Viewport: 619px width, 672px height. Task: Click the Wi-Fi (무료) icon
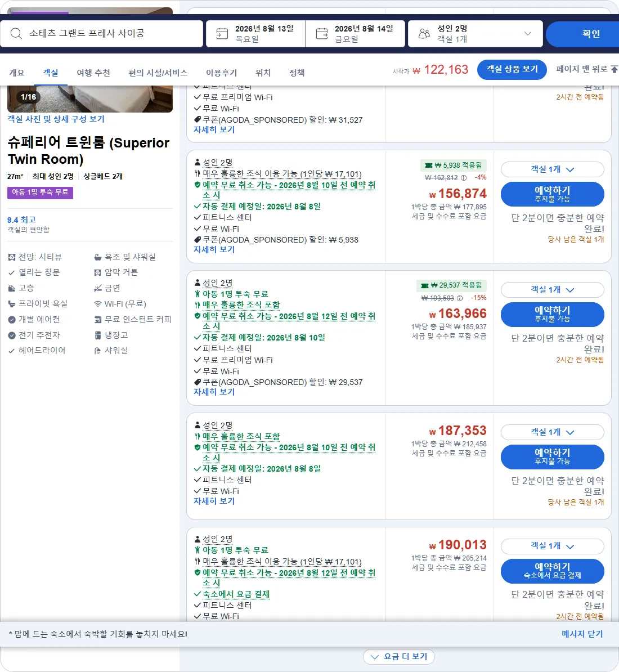(98, 304)
